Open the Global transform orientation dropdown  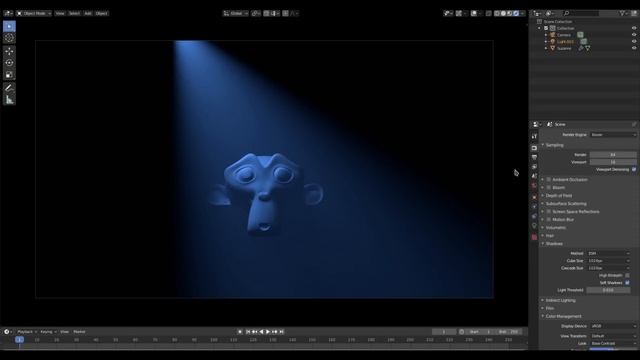click(x=236, y=13)
